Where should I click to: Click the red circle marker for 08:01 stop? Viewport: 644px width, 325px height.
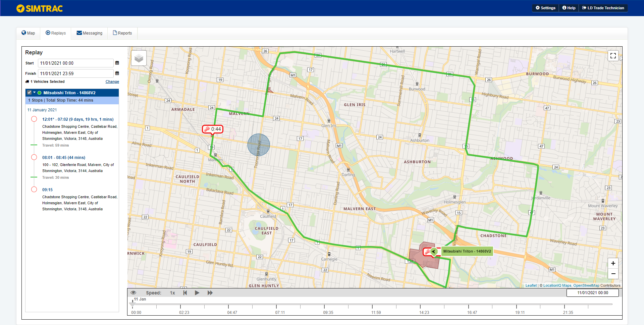(34, 157)
